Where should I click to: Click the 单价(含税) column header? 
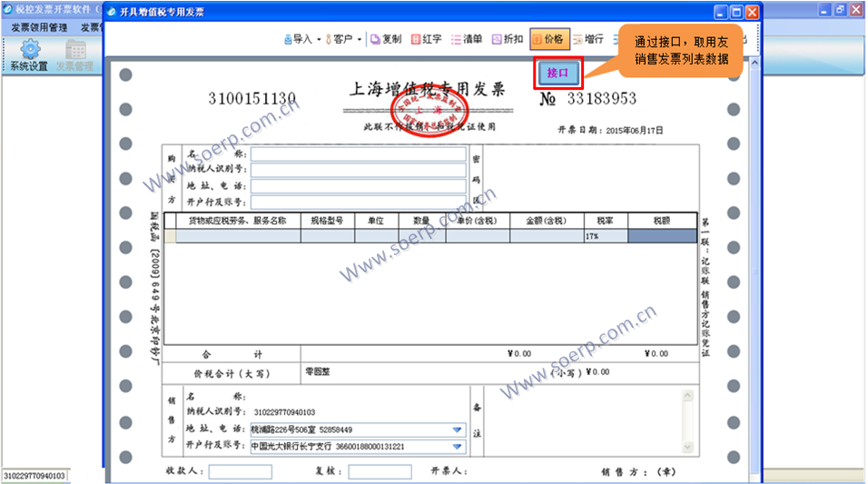478,221
